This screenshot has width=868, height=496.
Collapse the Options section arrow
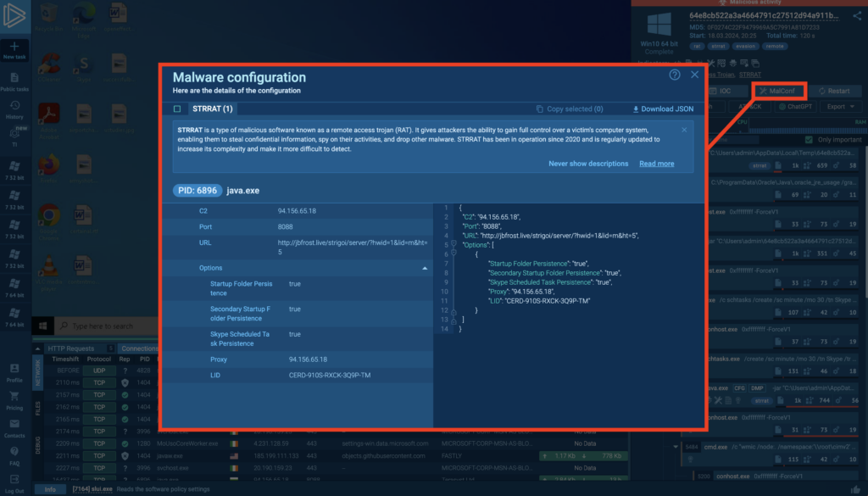click(425, 268)
